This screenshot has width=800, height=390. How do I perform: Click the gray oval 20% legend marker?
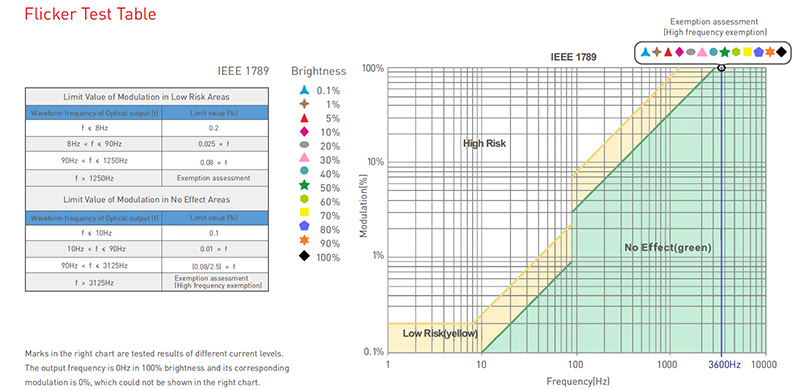coord(305,145)
